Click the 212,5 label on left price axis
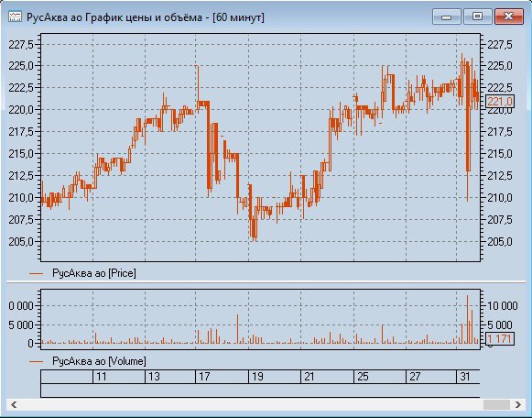Image resolution: width=532 pixels, height=418 pixels. 21,176
